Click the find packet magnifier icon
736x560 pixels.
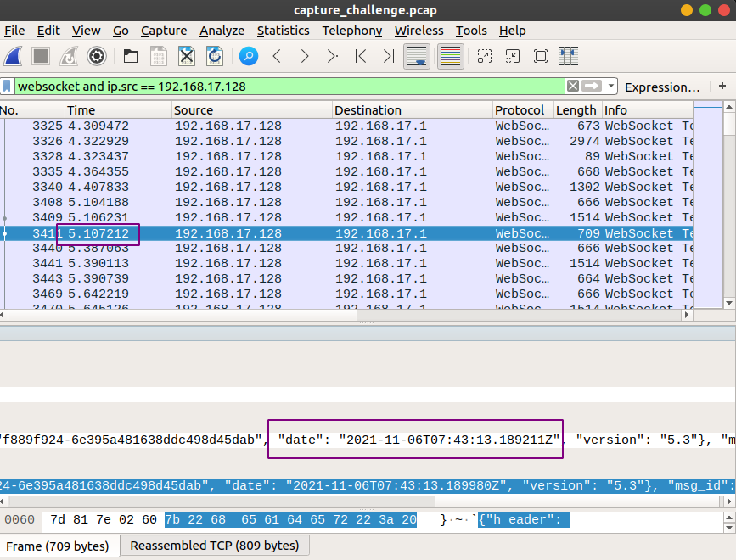tap(248, 57)
